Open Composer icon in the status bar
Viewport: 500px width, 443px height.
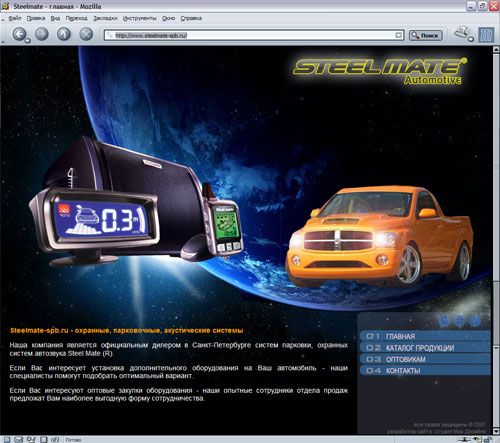click(31, 440)
